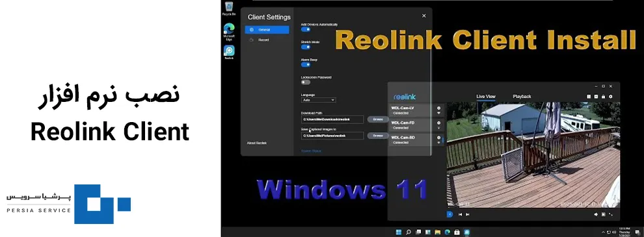The width and height of the screenshot is (644, 237).
Task: Open About Reolink in Client Settings
Action: point(257,143)
